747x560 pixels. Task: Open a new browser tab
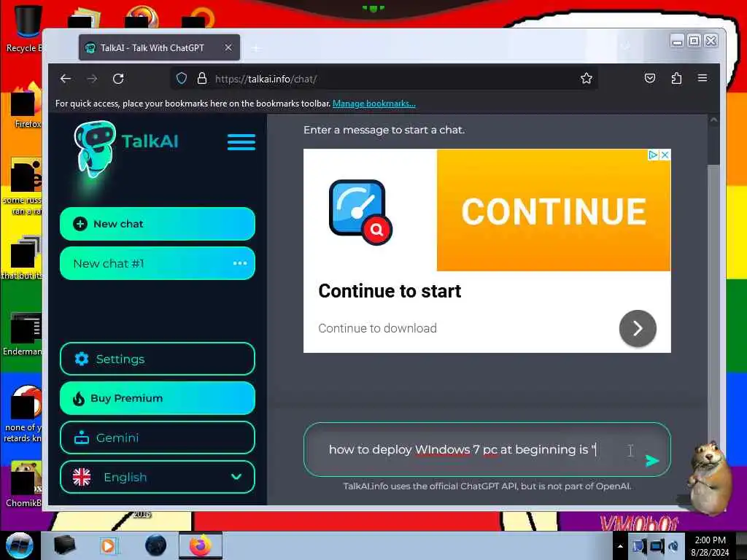tap(256, 48)
